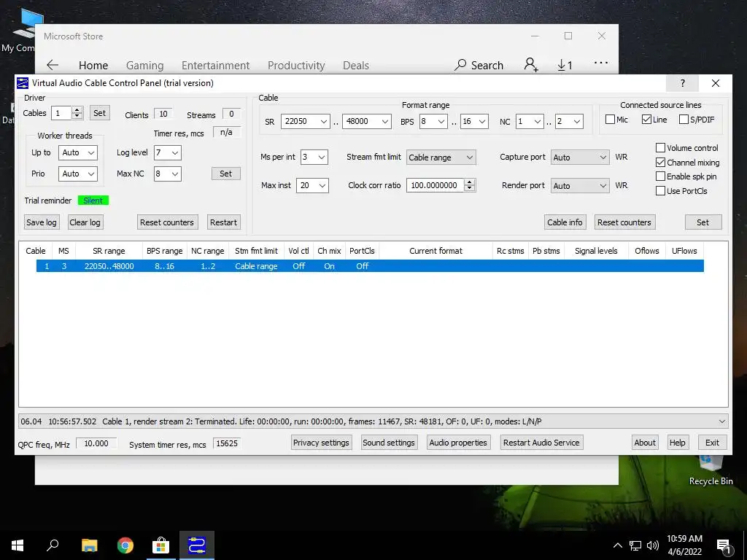
Task: Click the Signal levels column header
Action: tap(596, 251)
